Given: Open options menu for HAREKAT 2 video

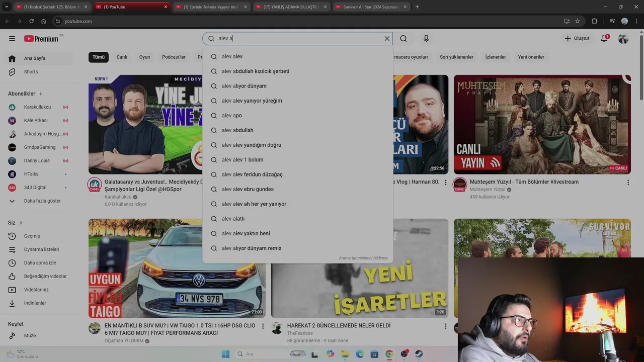Looking at the screenshot, I should pos(445,326).
